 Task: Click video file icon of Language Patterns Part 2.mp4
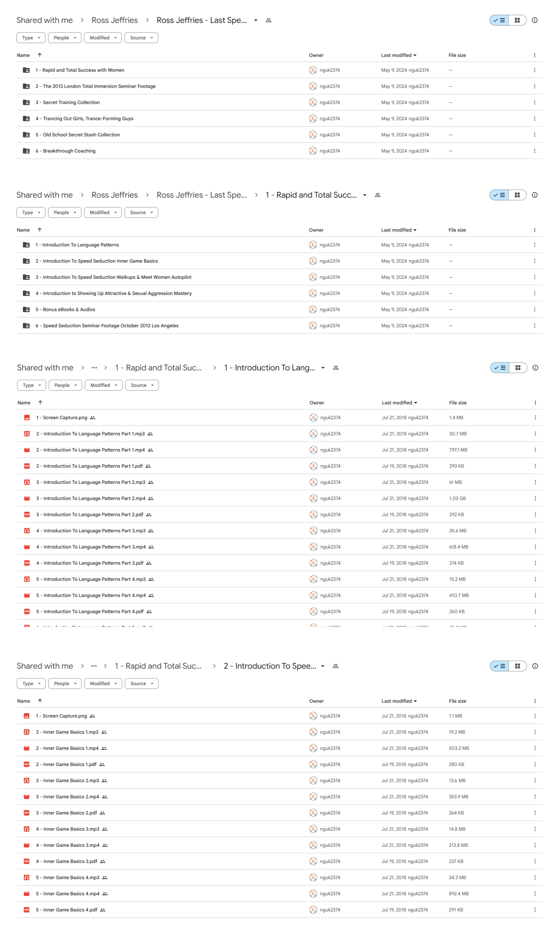click(x=27, y=498)
